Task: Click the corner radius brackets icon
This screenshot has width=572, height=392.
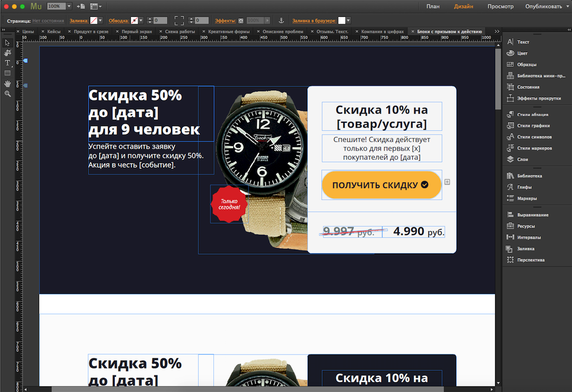Action: [179, 21]
